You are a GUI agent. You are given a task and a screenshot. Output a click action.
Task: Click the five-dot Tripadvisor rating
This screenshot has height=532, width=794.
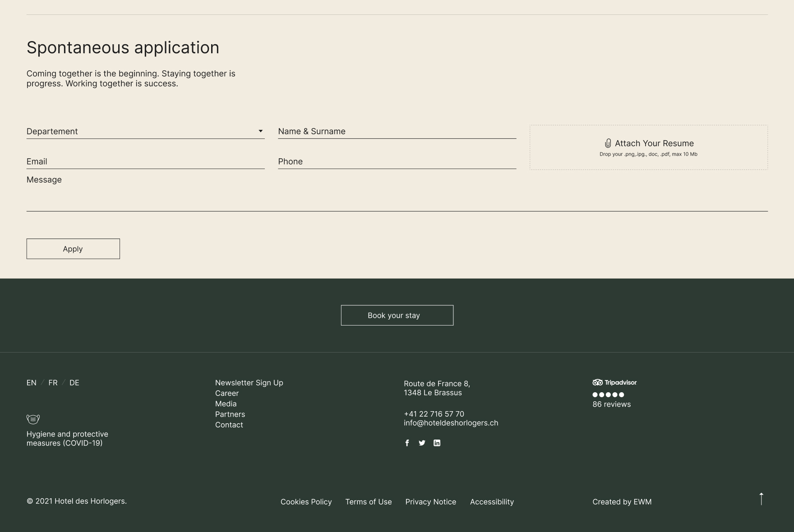[608, 394]
